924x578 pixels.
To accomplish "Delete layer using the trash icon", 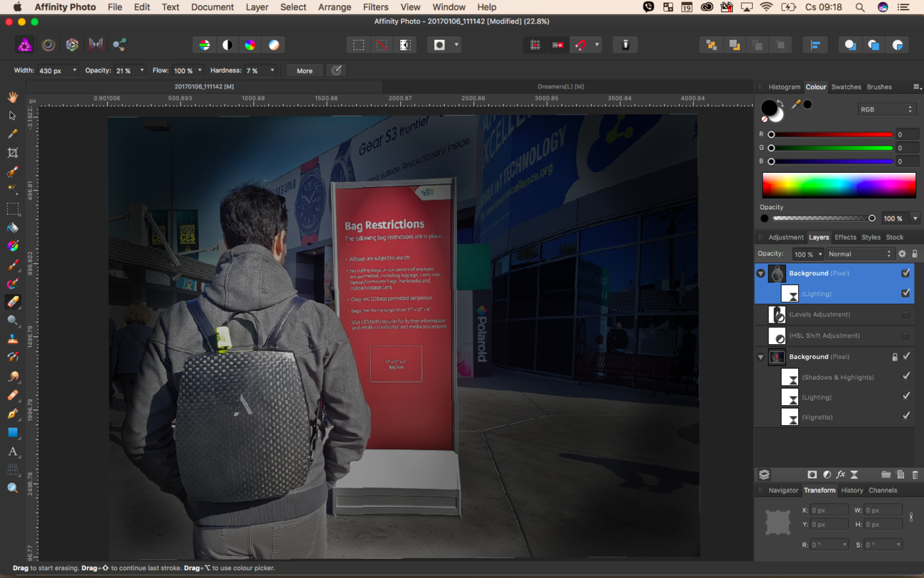I will coord(915,475).
